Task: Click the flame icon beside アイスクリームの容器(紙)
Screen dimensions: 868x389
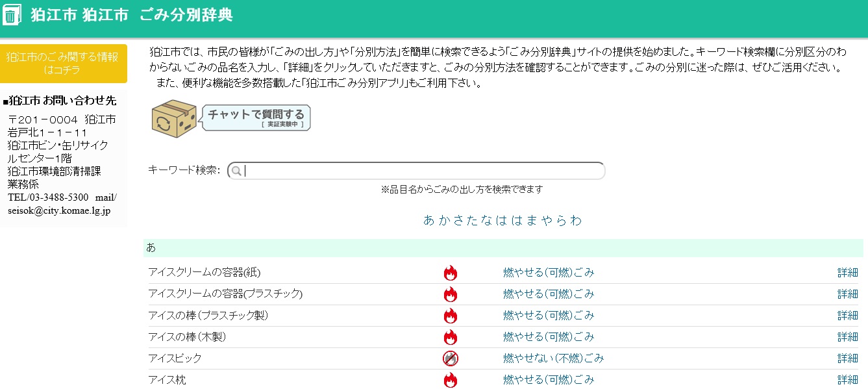Action: point(451,273)
